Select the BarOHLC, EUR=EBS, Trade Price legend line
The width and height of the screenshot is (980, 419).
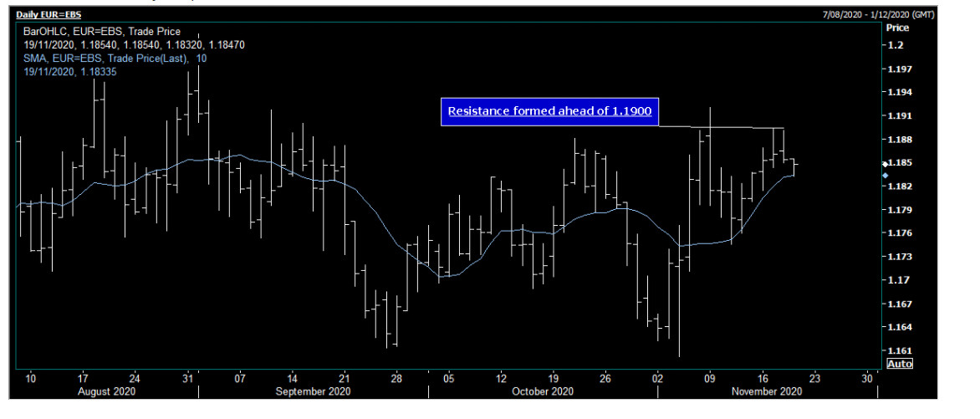pos(101,31)
